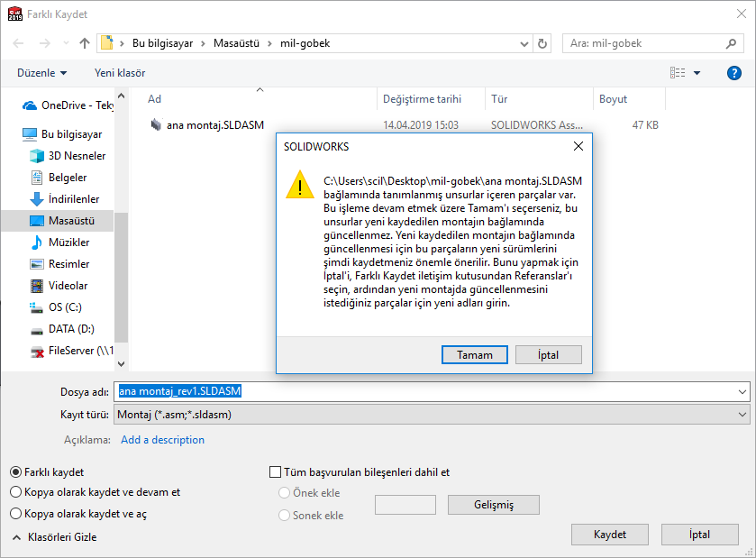Screen dimensions: 756x558
Task: Create a folder with Yeni klasör
Action: click(120, 73)
